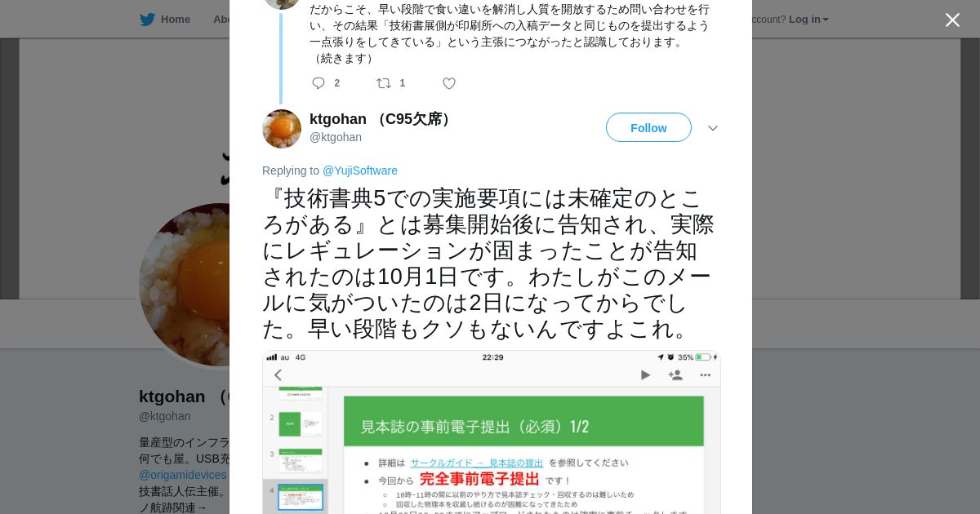The width and height of the screenshot is (980, 514).
Task: Close the tweet overlay with the X
Action: point(952,20)
